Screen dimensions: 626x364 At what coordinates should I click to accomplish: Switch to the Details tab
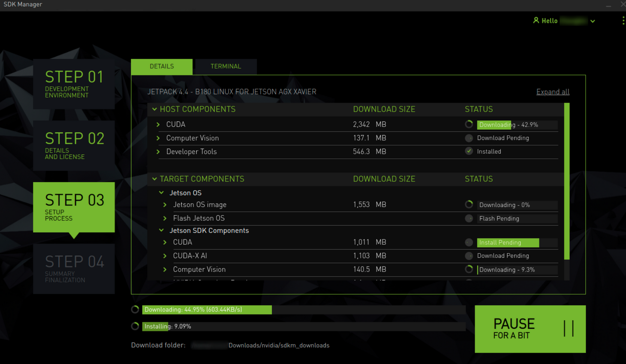click(x=162, y=66)
